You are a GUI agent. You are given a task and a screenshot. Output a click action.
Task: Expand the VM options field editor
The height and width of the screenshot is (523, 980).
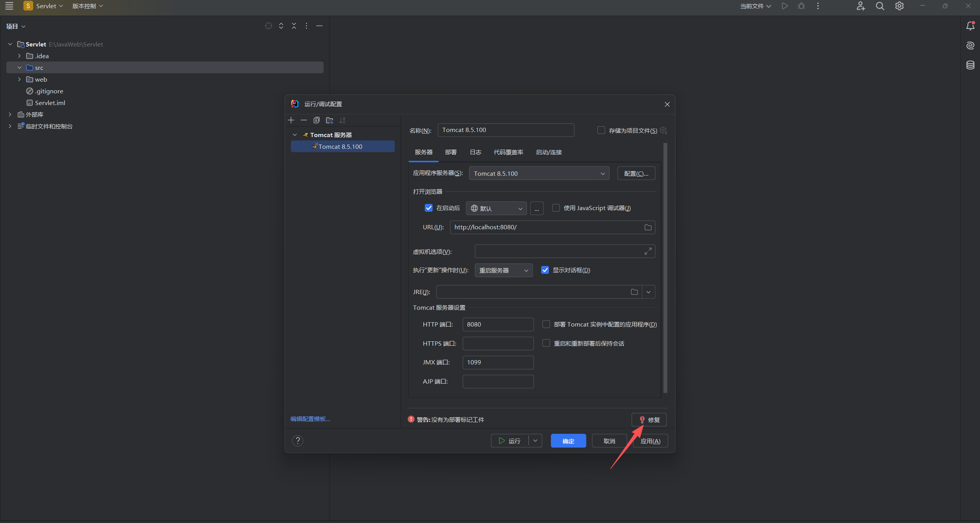tap(648, 251)
